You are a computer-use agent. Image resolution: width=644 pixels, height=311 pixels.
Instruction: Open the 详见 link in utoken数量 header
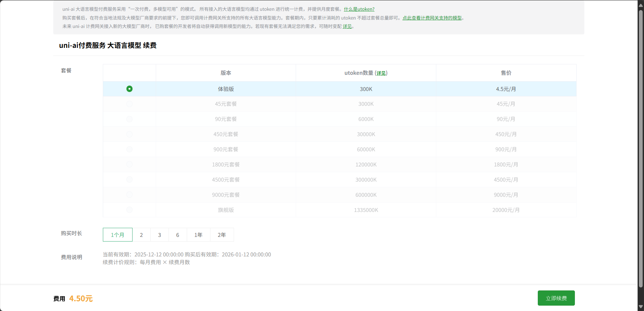click(381, 73)
